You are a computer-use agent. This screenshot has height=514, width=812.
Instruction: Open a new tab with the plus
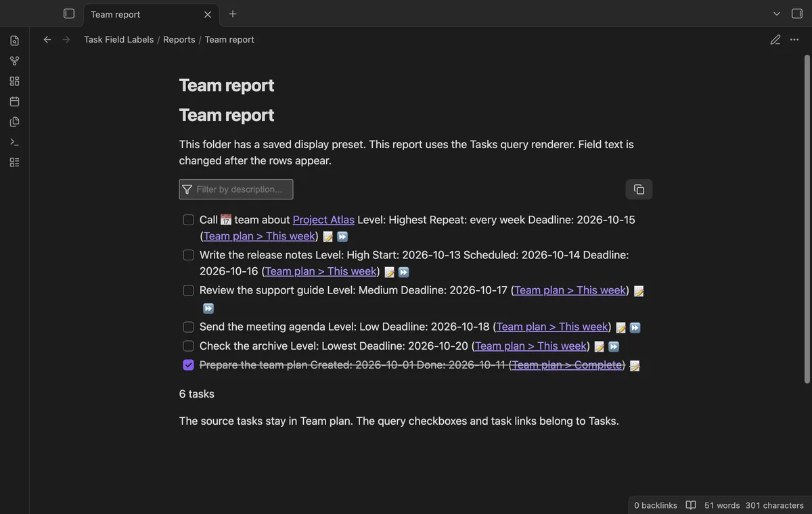(x=233, y=14)
